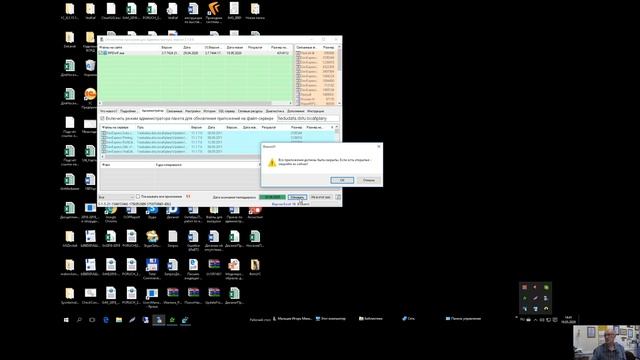640x360 pixels.
Task: Click the scroll-up arrow of server file list
Action: [x=336, y=127]
